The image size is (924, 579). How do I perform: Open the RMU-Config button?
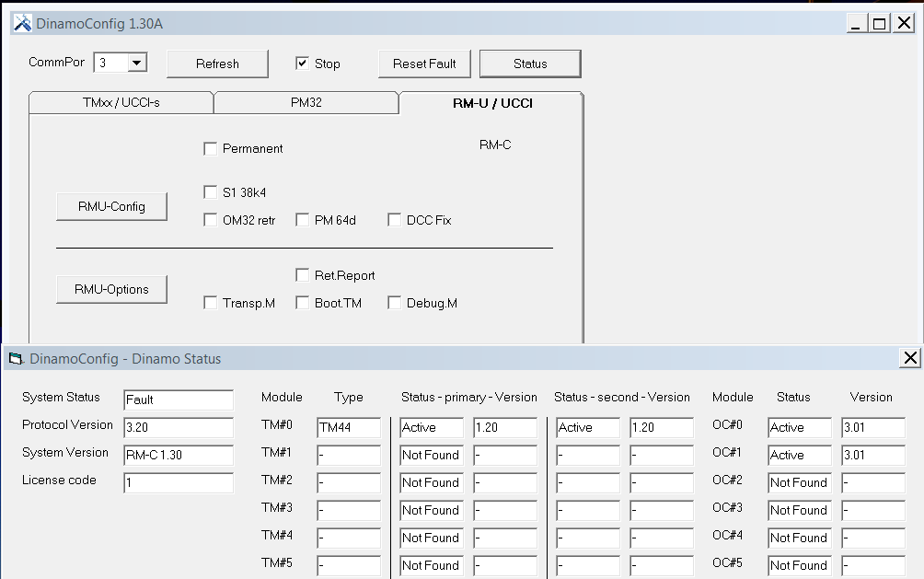point(111,206)
